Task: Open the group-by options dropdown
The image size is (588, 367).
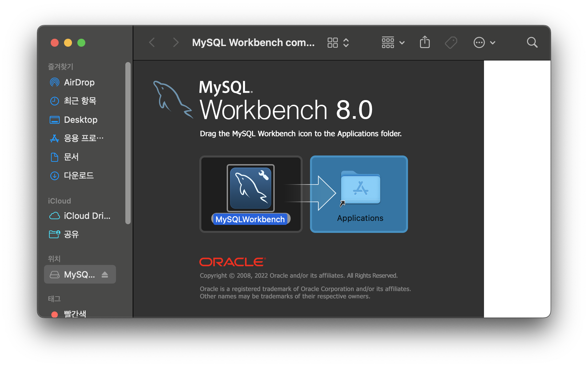Action: tap(393, 42)
